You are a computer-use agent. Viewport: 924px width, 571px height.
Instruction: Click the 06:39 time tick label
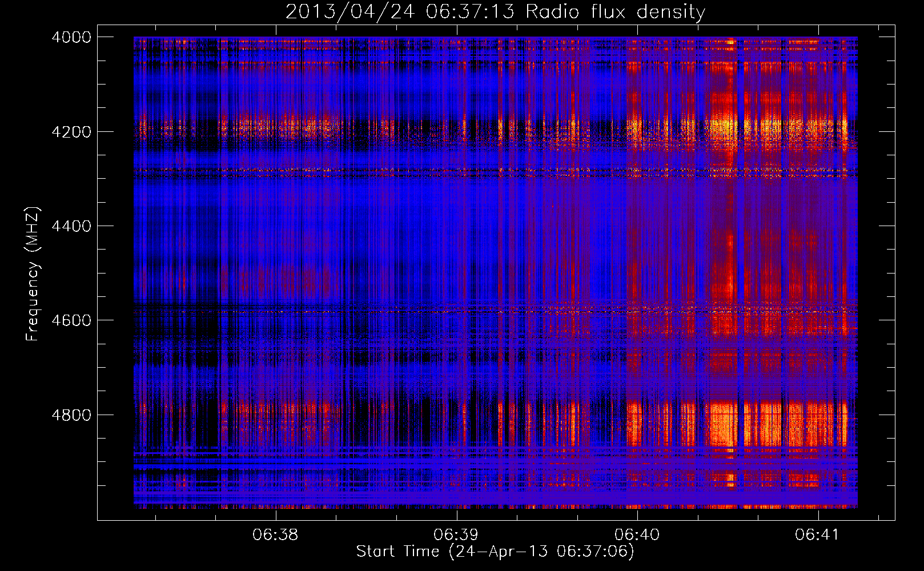[x=456, y=535]
